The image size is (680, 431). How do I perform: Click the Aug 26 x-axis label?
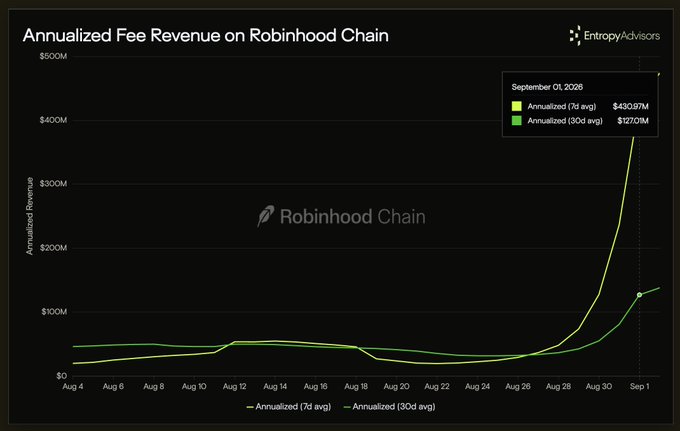click(518, 386)
